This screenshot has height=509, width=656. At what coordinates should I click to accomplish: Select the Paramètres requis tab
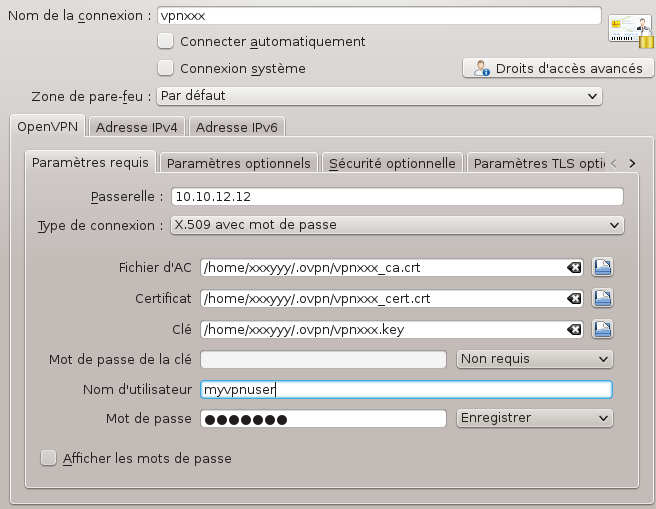(x=90, y=162)
